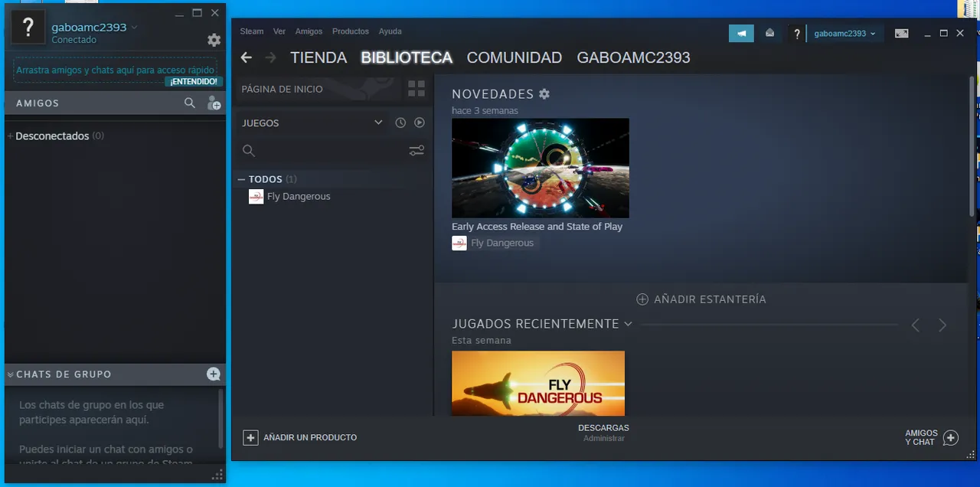Click the Conectado status text

pyautogui.click(x=74, y=40)
